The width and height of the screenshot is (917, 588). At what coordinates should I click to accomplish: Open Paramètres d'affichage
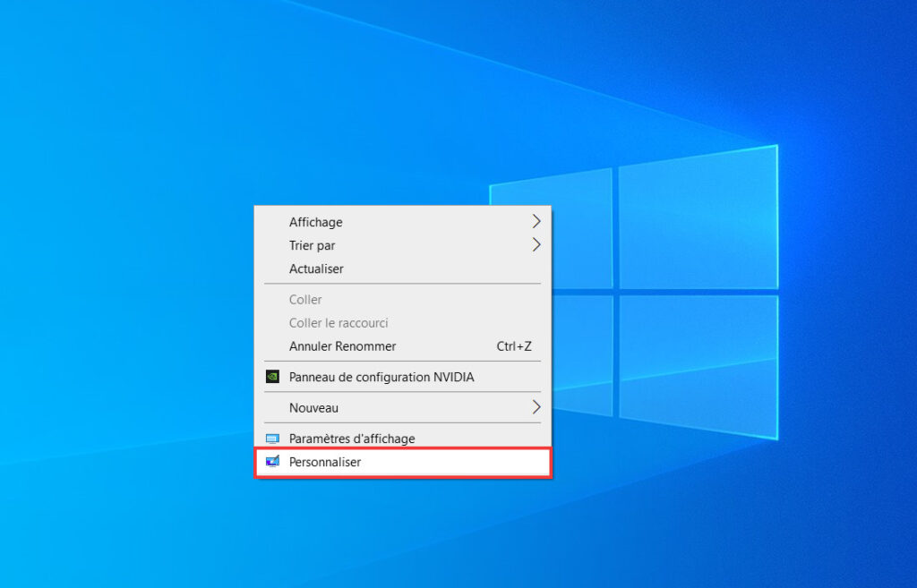(x=402, y=439)
